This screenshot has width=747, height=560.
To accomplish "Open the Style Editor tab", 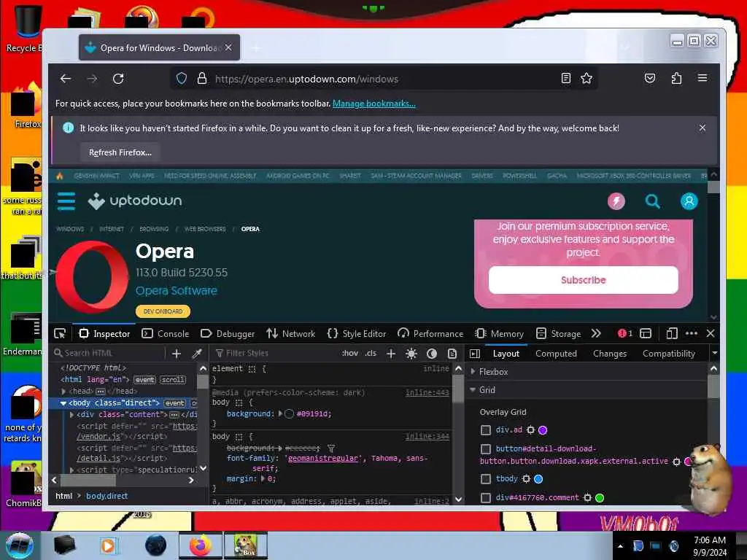I will (x=357, y=333).
